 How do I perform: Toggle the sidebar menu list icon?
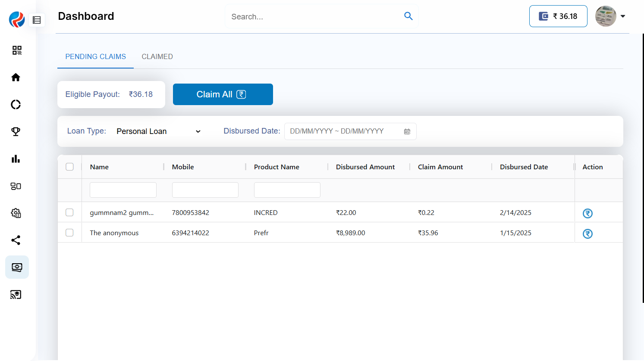tap(37, 20)
